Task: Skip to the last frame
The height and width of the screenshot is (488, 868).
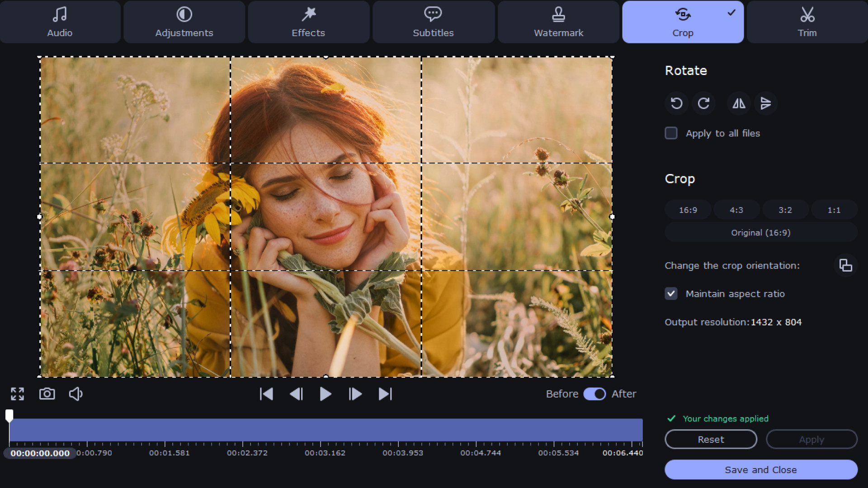Action: tap(385, 394)
